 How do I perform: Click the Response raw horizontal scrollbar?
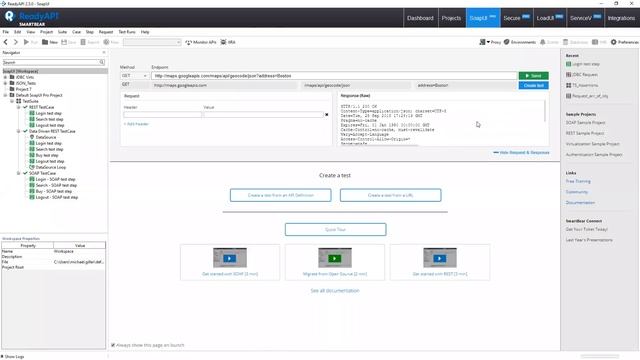coord(379,144)
